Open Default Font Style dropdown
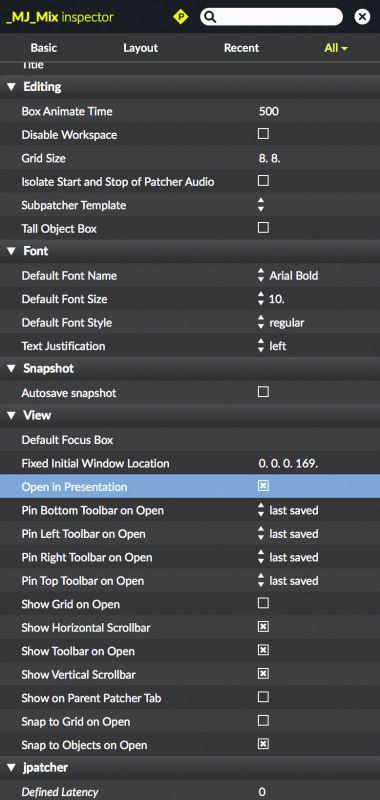The image size is (380, 800). click(x=281, y=322)
